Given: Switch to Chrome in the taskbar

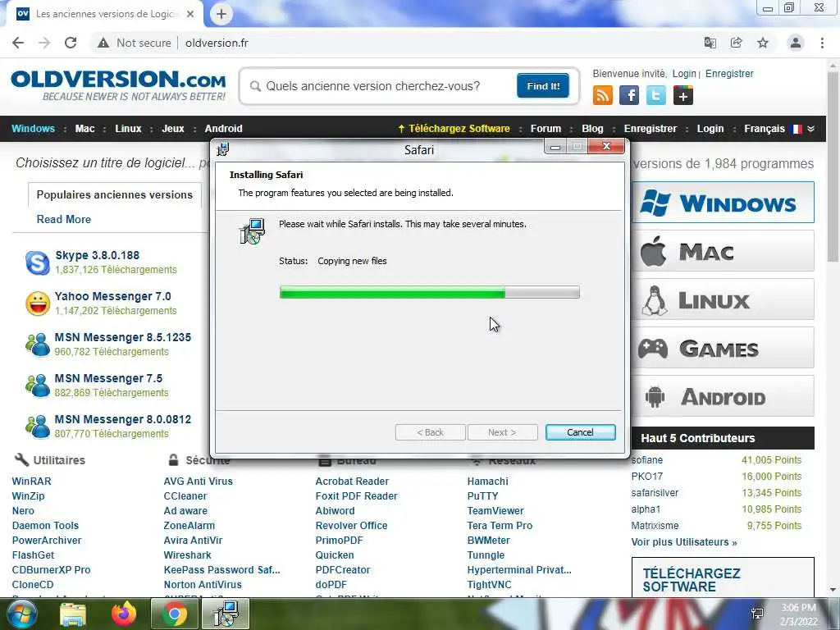Looking at the screenshot, I should [x=175, y=614].
